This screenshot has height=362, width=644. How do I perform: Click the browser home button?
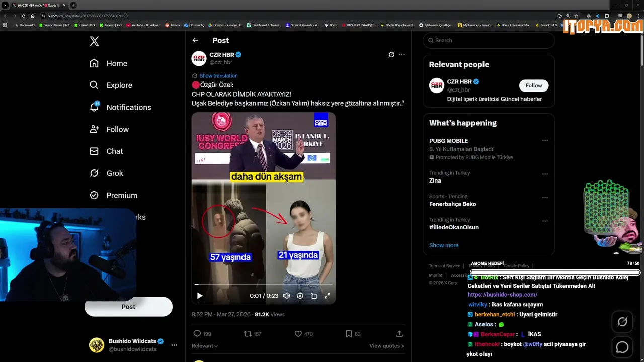pos(33,16)
